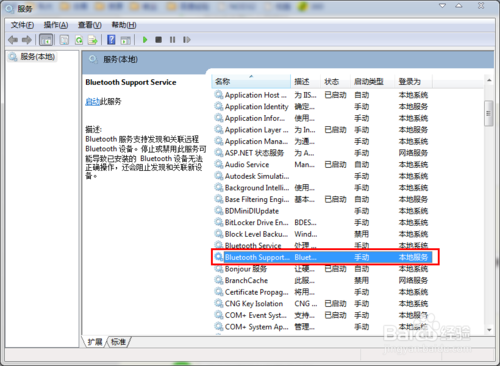Sort list by 启动类型 column header
Viewport: 500px width, 366px height.
coord(369,81)
